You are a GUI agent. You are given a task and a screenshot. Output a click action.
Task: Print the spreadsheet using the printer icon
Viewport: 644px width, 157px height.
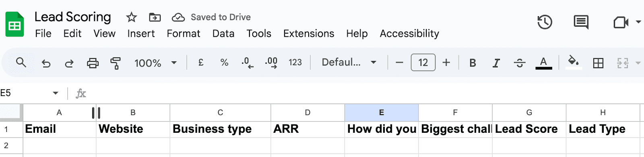(93, 63)
